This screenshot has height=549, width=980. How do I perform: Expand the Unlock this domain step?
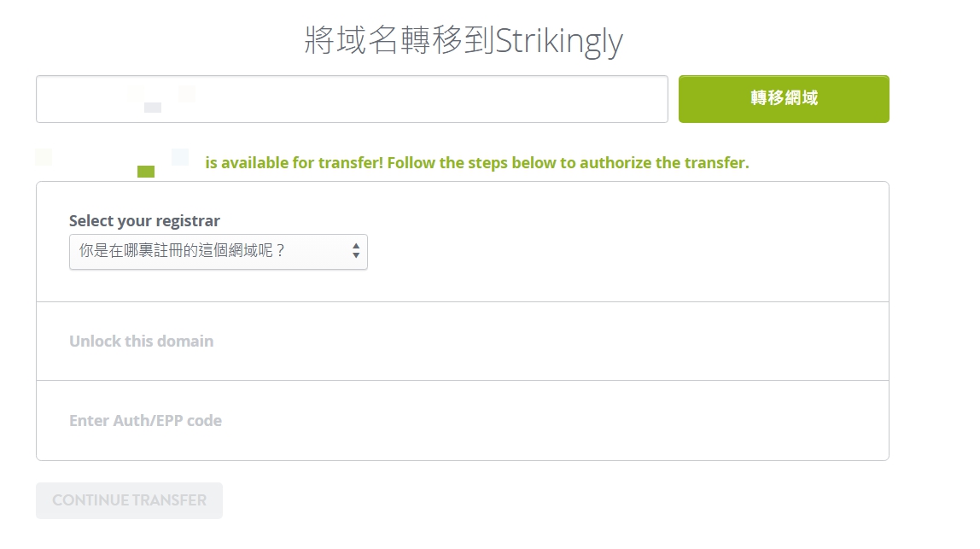point(463,342)
